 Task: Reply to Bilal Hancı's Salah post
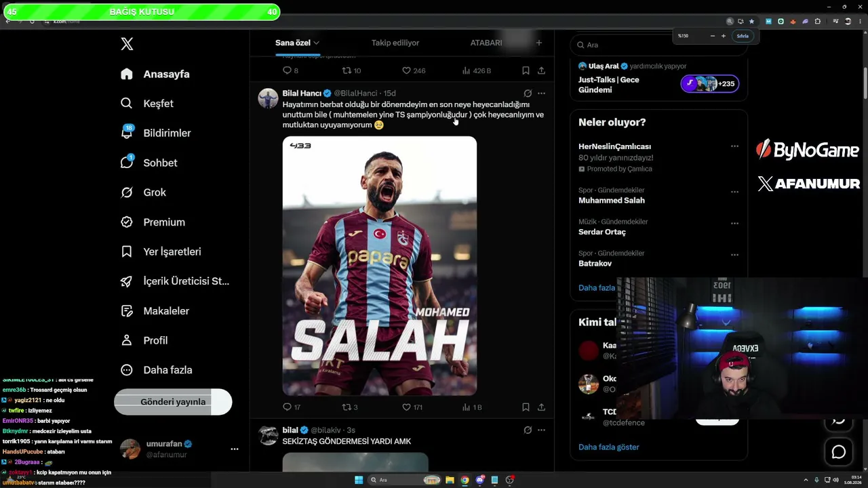pos(287,407)
